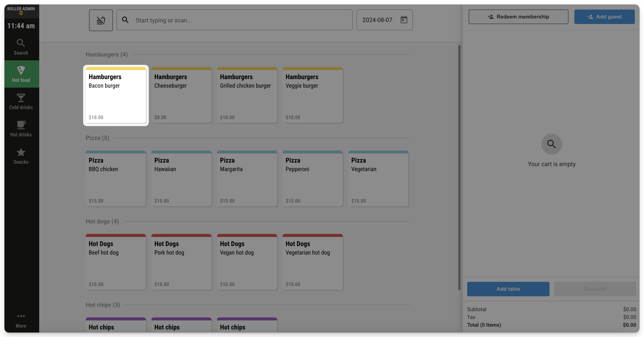This screenshot has width=644, height=337.
Task: Click the magnifier icon in search bar
Action: tap(125, 20)
